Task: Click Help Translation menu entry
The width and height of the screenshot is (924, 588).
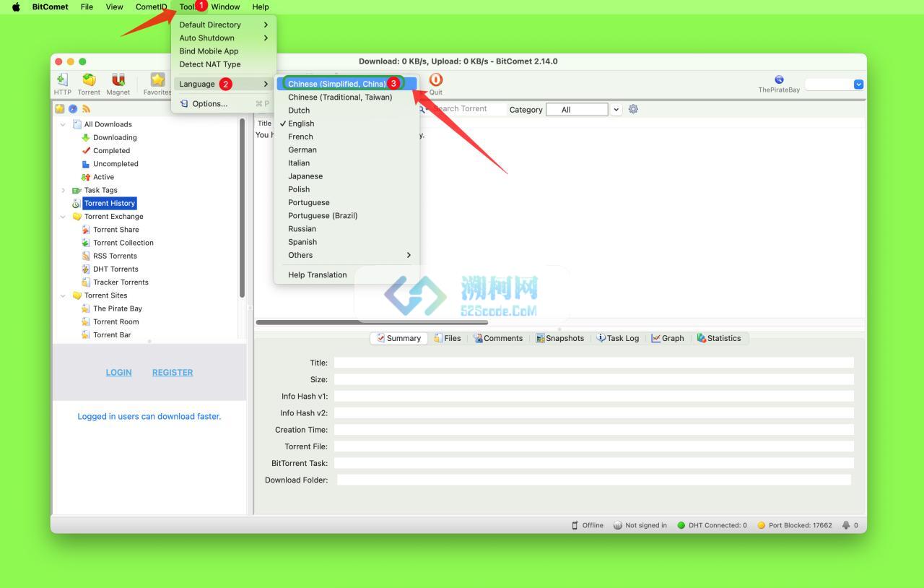Action: tap(346, 274)
